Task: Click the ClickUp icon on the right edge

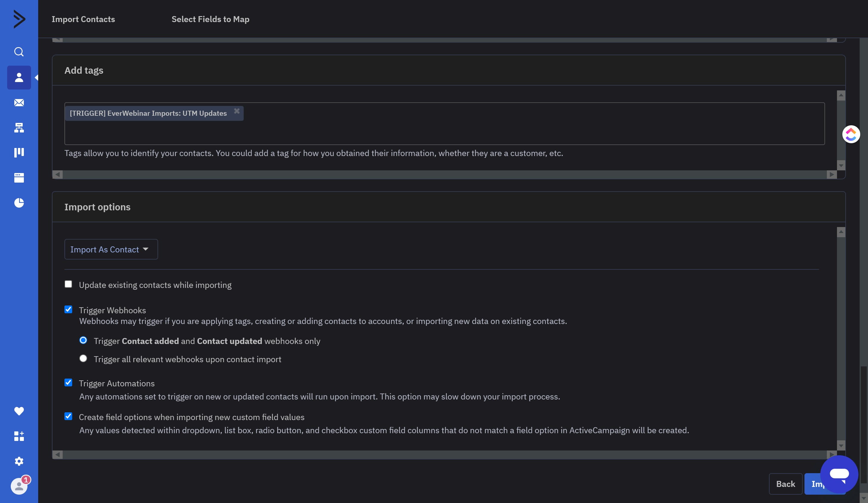Action: click(850, 134)
